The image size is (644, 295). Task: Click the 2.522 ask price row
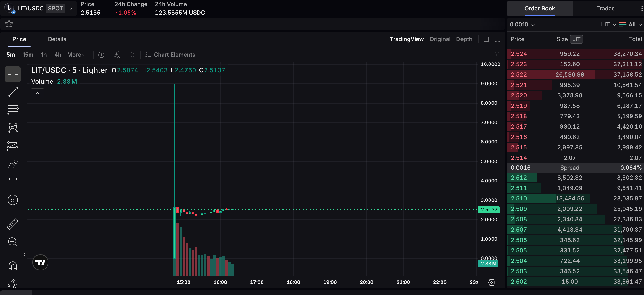pos(519,74)
